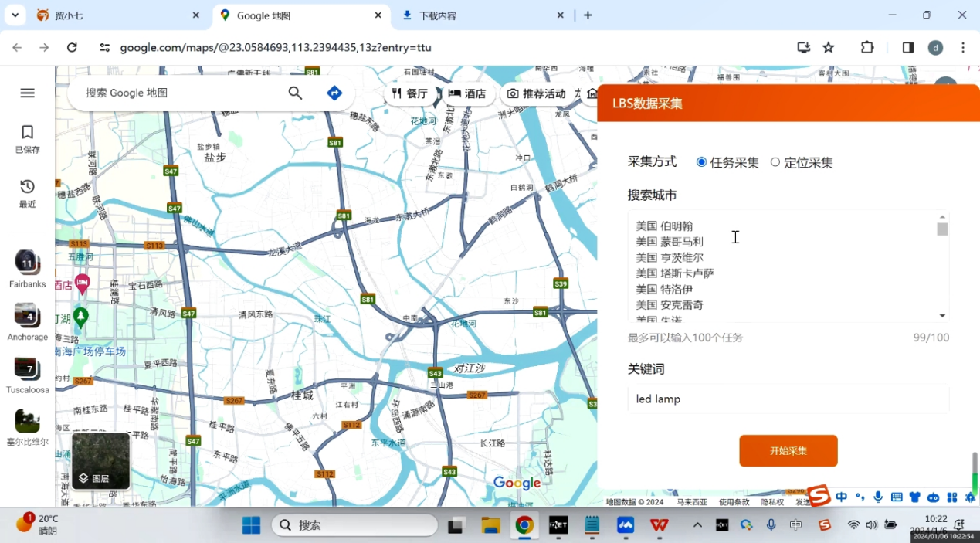This screenshot has height=543, width=980.
Task: Click the blue directions arrow icon
Action: tap(334, 93)
